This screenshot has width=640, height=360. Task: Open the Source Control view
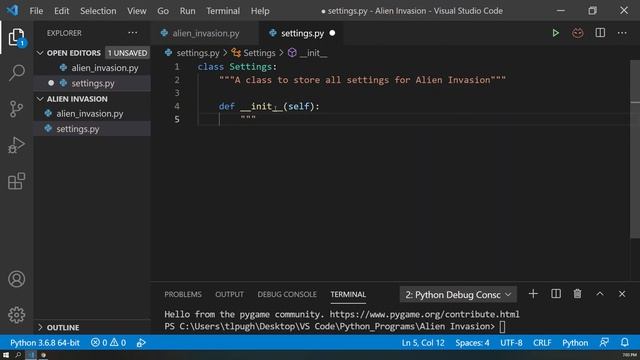click(16, 109)
